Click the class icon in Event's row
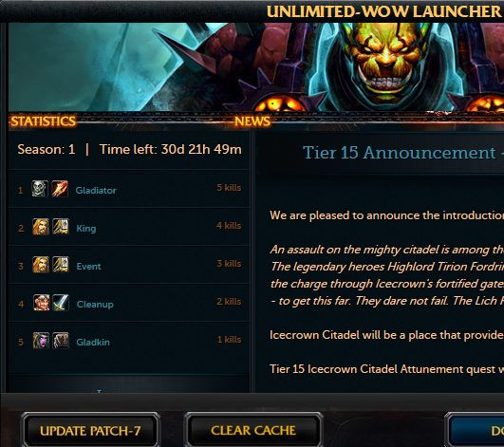 click(x=61, y=265)
